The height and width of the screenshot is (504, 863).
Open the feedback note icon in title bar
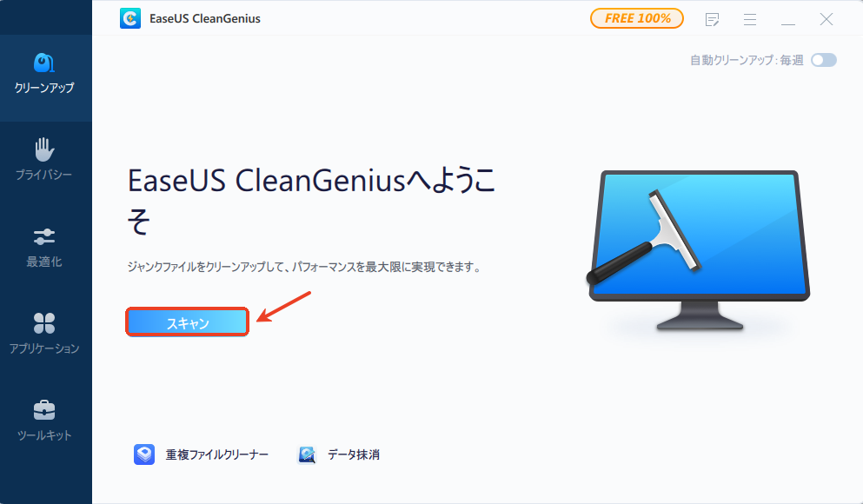(712, 19)
